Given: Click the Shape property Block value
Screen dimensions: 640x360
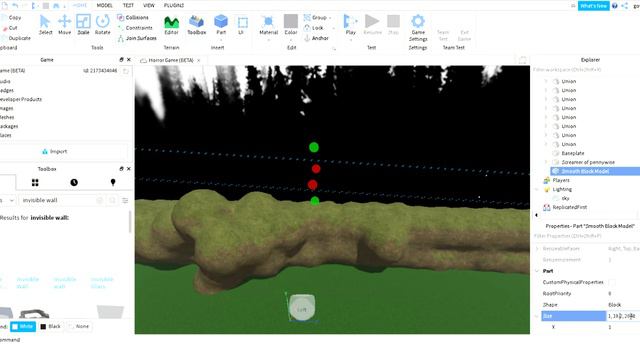Looking at the screenshot, I should tap(615, 304).
